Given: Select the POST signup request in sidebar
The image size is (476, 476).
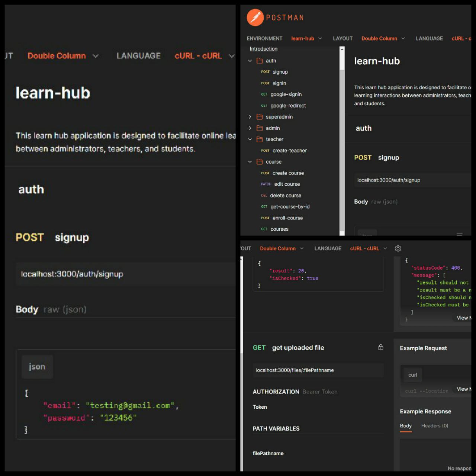Looking at the screenshot, I should [274, 72].
